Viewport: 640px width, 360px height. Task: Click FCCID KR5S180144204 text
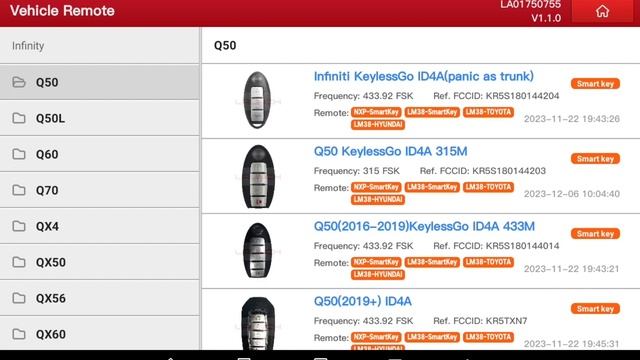point(496,96)
